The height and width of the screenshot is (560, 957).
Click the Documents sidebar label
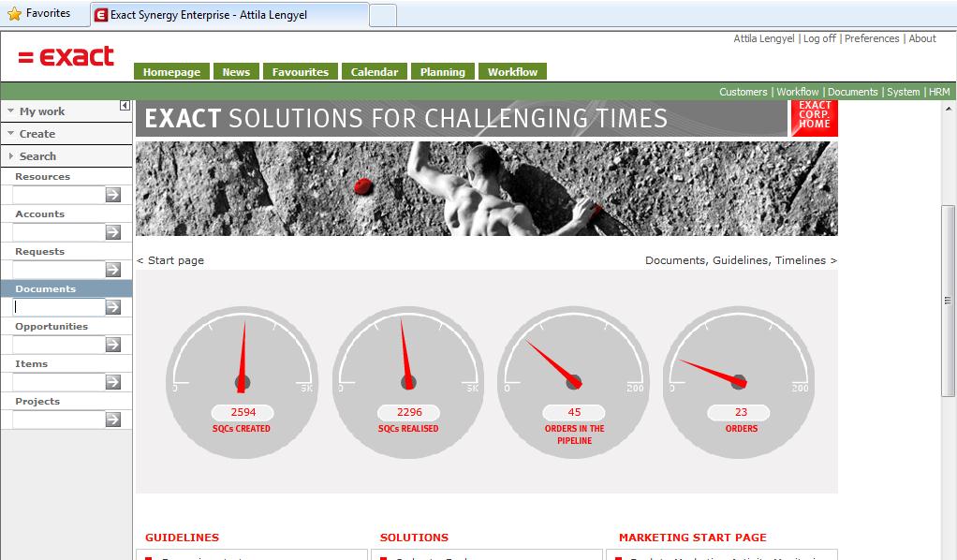tap(45, 288)
